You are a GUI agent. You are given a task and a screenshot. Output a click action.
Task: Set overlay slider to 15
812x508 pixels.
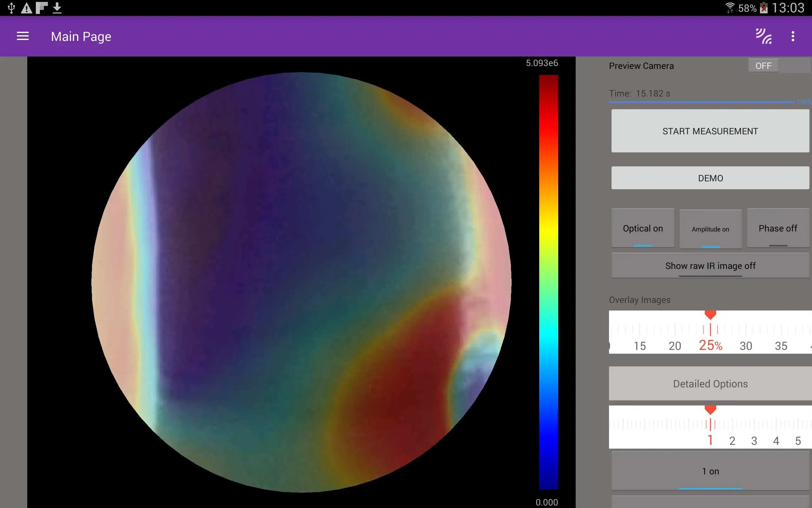click(x=639, y=346)
